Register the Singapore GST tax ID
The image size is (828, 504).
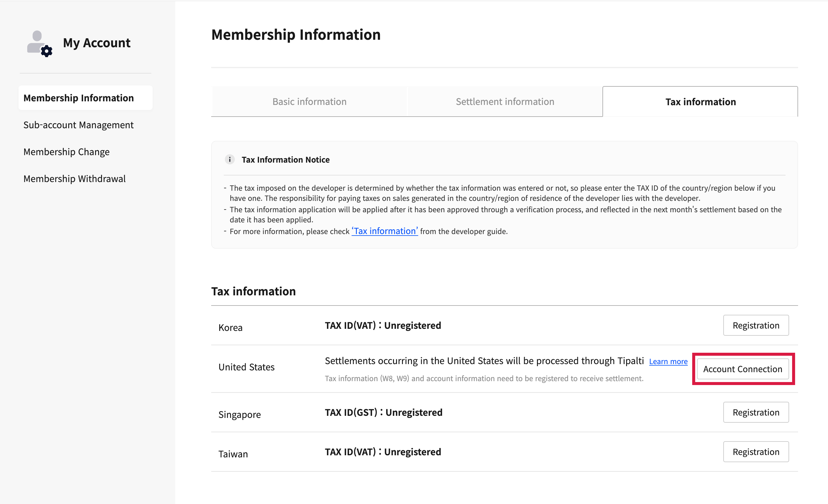[756, 412]
